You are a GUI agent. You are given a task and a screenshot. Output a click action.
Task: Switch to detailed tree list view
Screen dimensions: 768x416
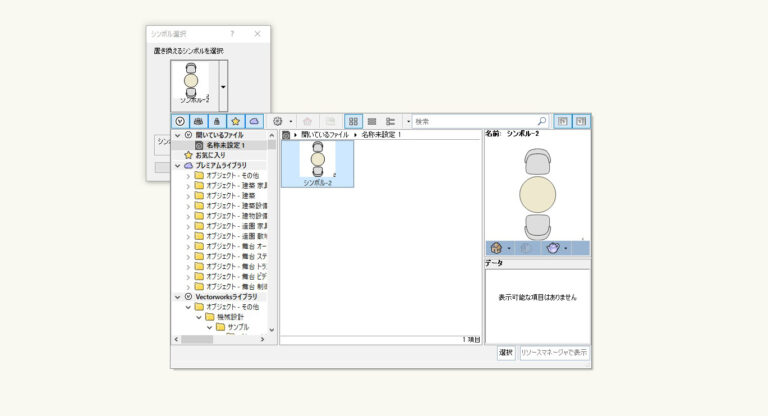[x=390, y=121]
